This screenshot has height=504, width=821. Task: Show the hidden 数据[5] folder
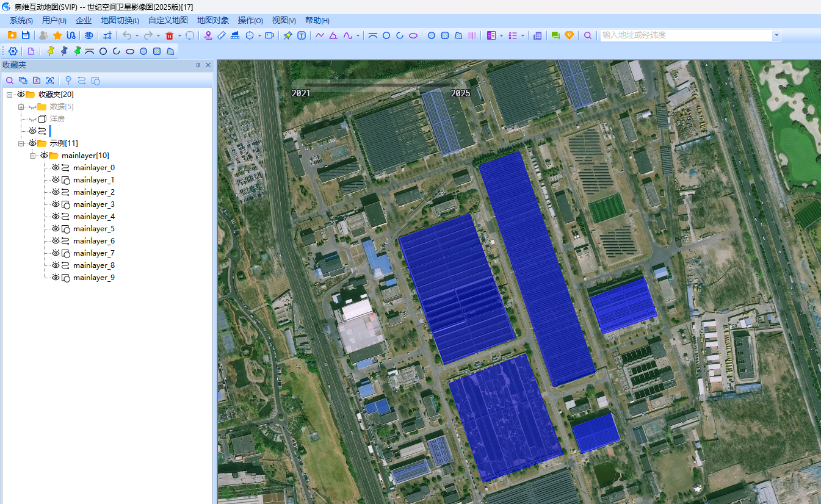(32, 107)
